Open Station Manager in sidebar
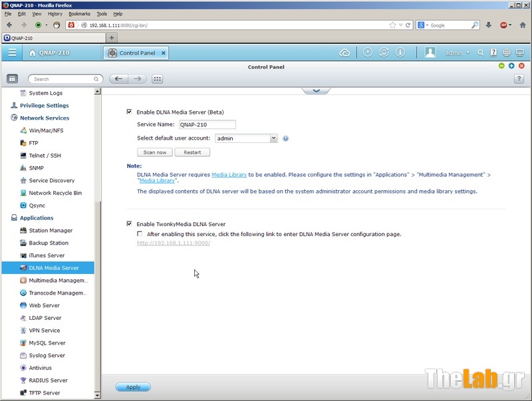This screenshot has width=532, height=401. coord(51,230)
